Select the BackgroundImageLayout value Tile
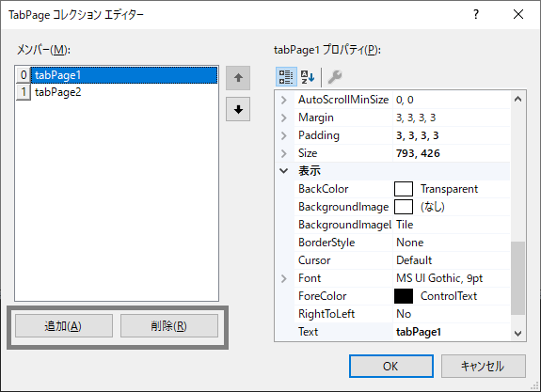Viewport: 541px width, 392px height. click(x=452, y=225)
